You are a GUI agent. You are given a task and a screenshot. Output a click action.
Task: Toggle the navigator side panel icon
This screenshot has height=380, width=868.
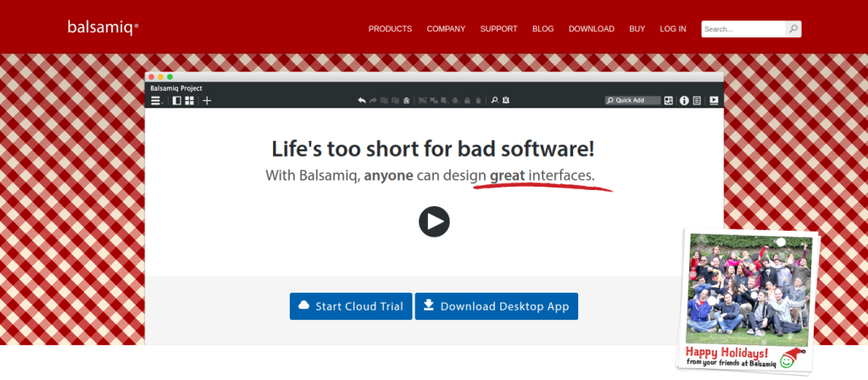point(176,101)
